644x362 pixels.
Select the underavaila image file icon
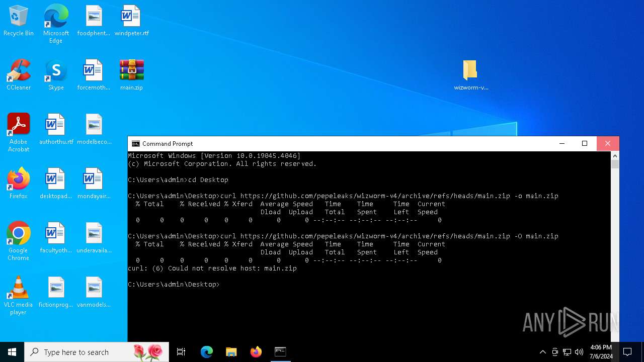94,238
